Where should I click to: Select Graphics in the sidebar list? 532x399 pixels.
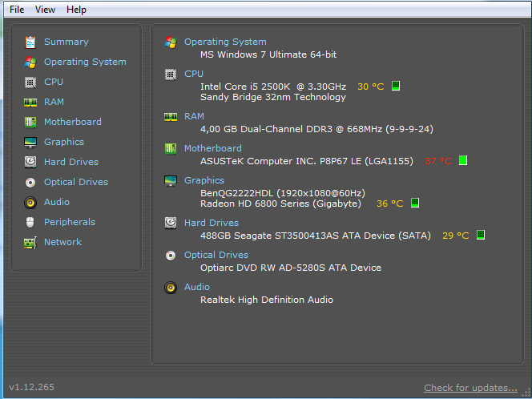63,142
